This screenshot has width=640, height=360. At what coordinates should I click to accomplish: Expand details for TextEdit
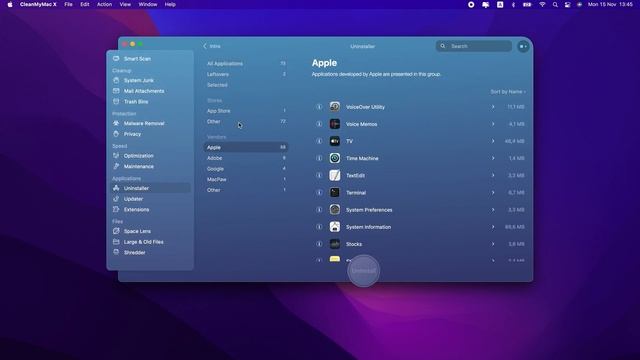[493, 176]
